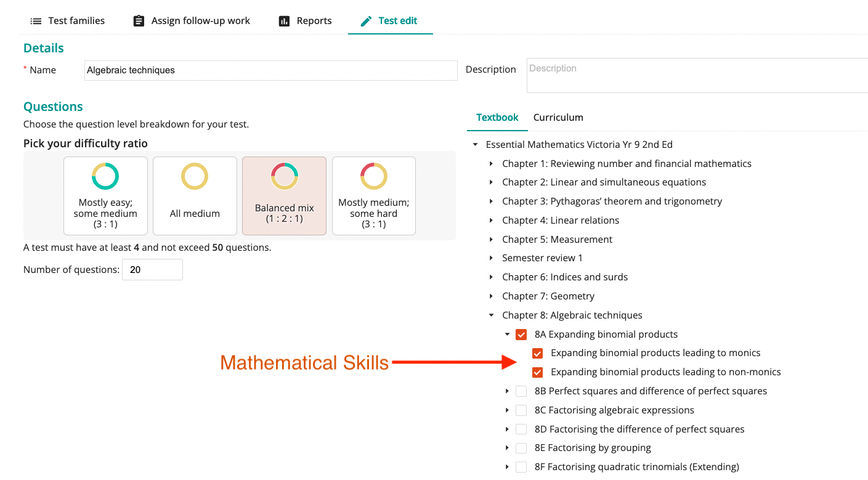Check the 8C Factorising algebraic expressions checkbox

521,410
